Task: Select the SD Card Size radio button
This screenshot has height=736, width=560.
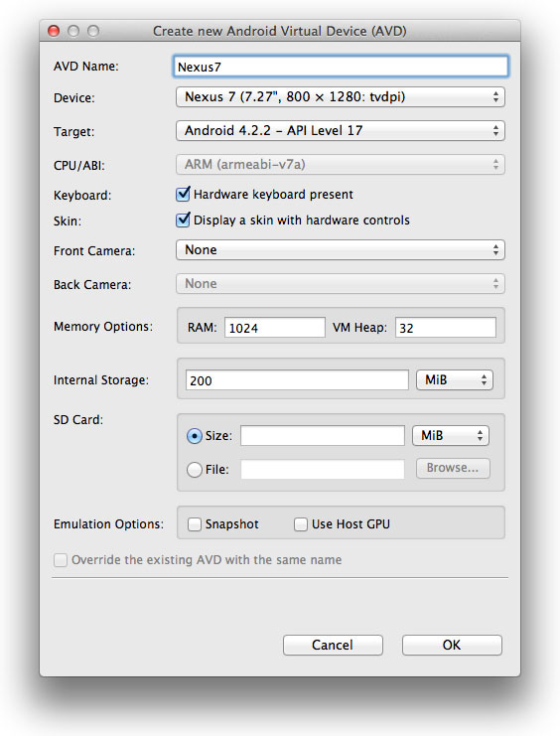Action: tap(195, 436)
